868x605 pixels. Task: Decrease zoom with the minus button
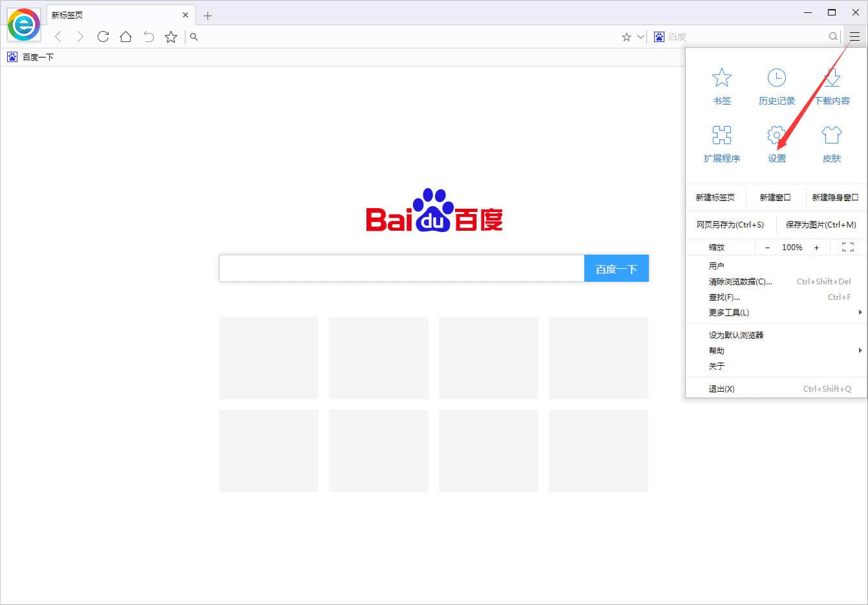click(x=767, y=248)
